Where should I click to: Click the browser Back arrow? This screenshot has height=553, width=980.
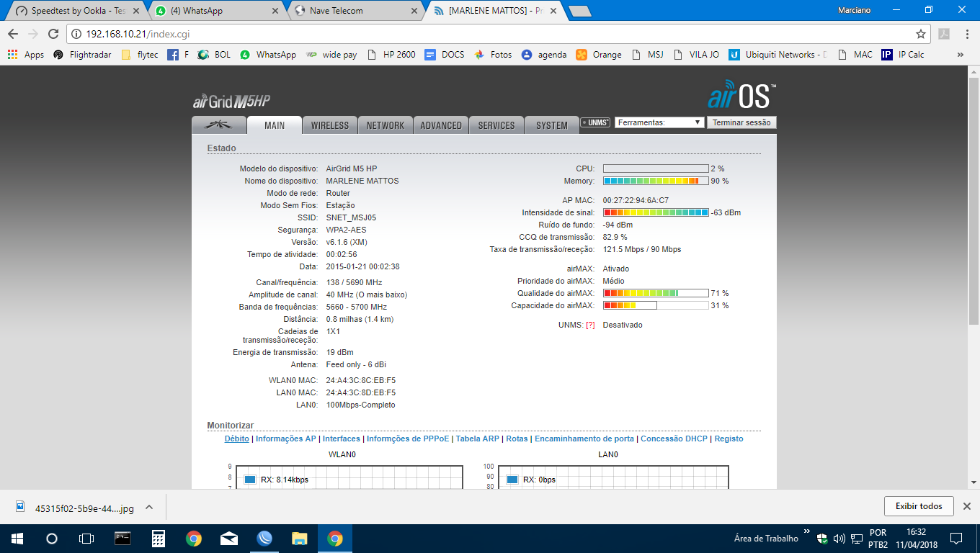pyautogui.click(x=13, y=34)
